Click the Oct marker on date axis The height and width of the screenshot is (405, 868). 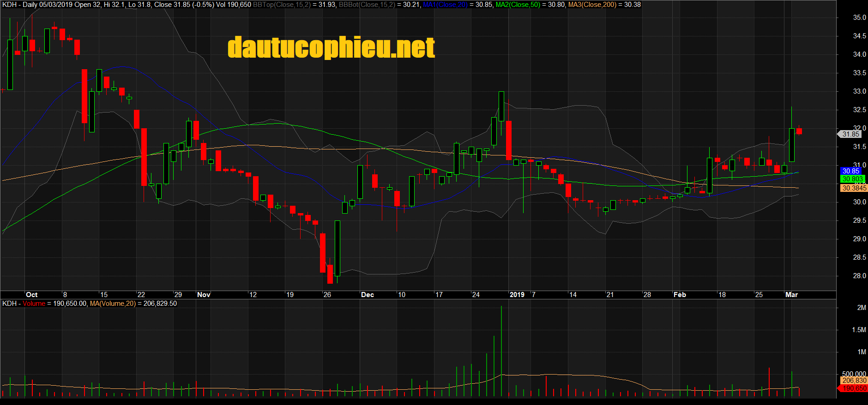point(32,295)
